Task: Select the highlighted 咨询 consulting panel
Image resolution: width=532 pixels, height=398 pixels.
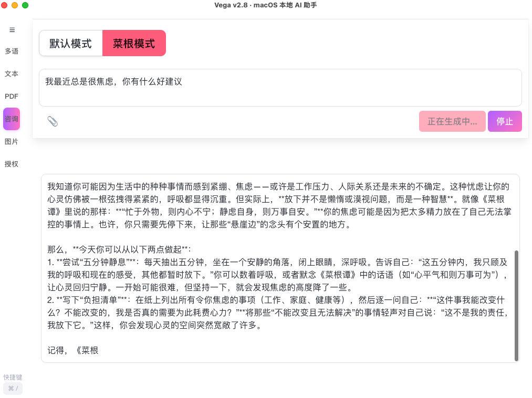Action: pos(11,119)
